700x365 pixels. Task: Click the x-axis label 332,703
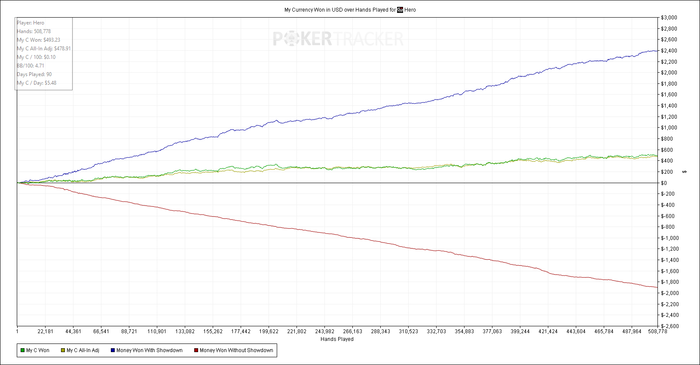point(436,332)
